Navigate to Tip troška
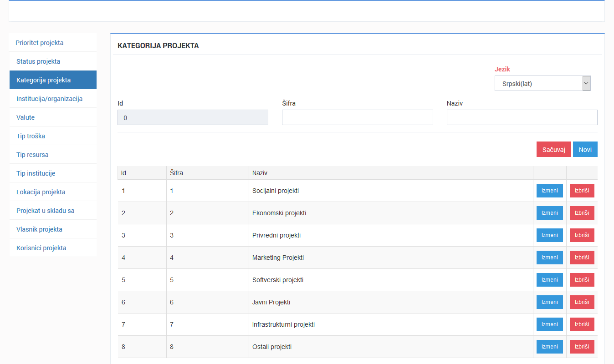 tap(31, 136)
